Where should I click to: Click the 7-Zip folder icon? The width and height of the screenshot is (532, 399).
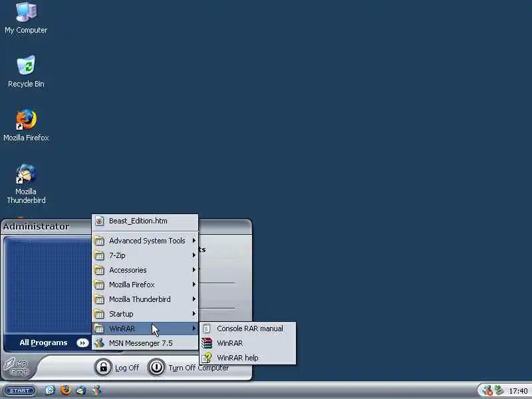pos(99,255)
